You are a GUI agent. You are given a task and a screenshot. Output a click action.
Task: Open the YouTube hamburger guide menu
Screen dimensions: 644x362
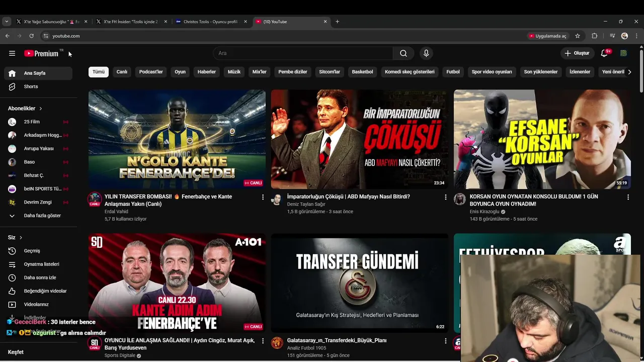point(12,53)
